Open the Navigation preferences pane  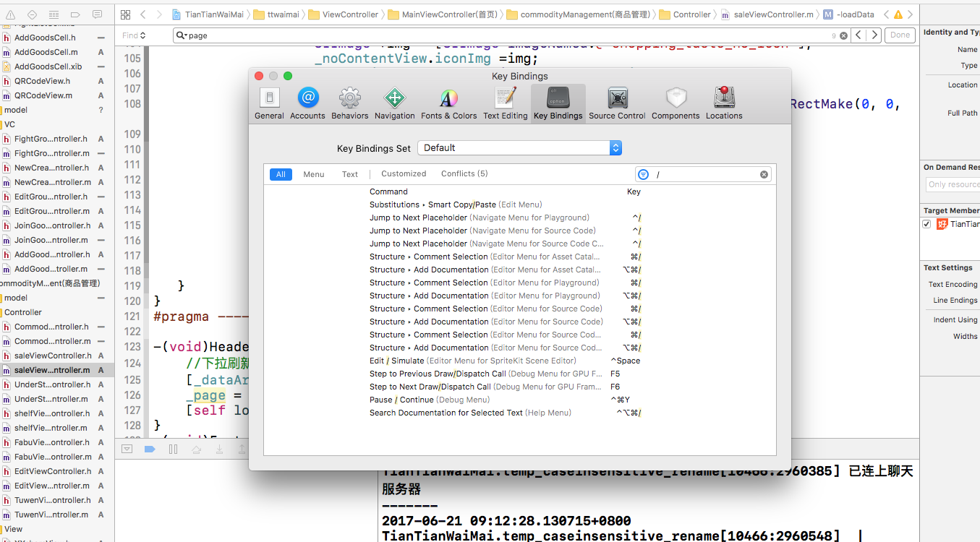[x=395, y=103]
